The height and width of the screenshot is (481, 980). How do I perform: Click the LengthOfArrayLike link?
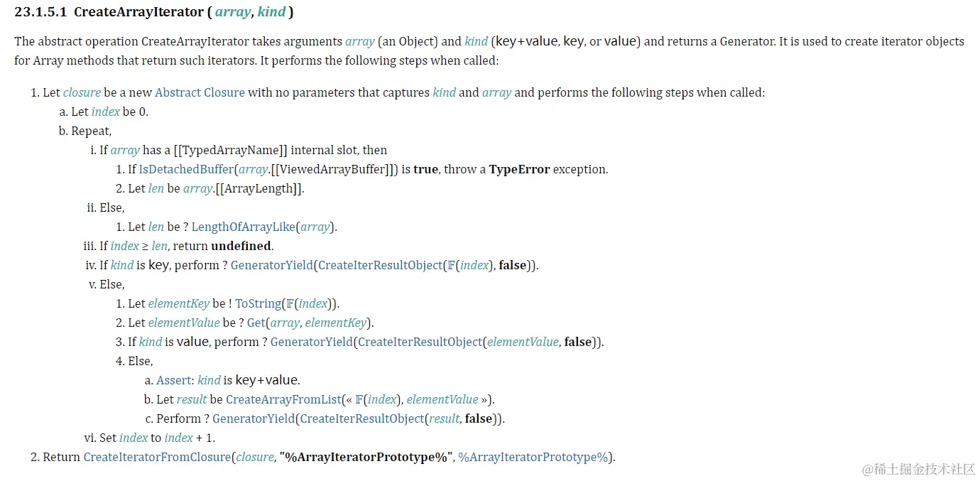[x=244, y=227]
